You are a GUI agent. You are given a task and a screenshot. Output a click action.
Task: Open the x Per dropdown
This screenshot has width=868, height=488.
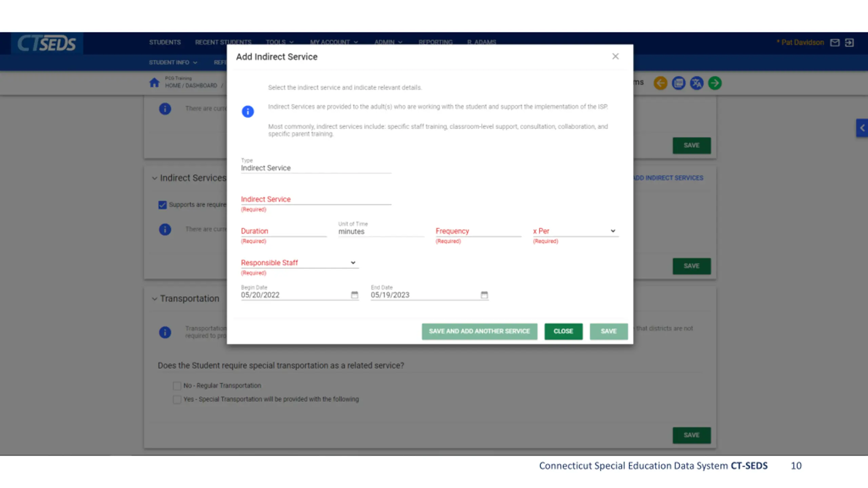point(575,231)
